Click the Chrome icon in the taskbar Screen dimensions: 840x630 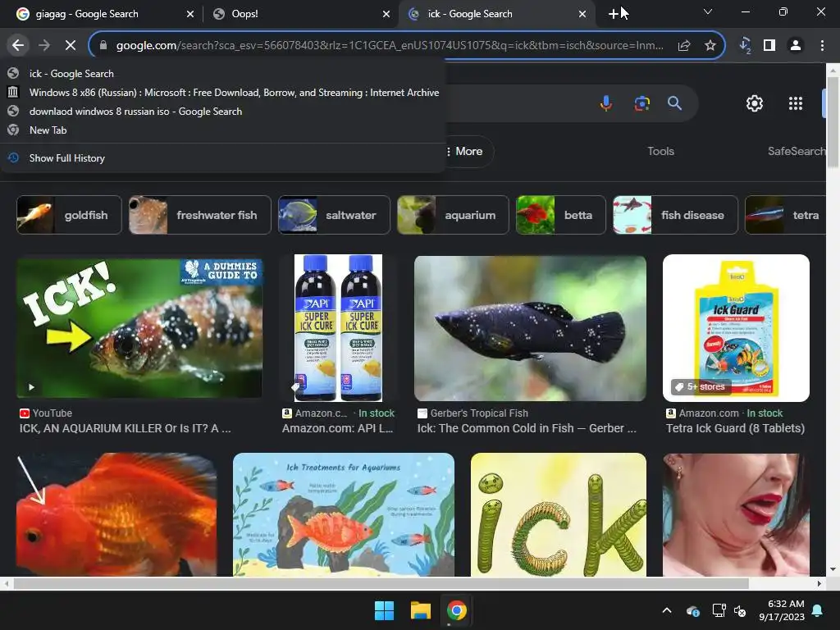456,610
